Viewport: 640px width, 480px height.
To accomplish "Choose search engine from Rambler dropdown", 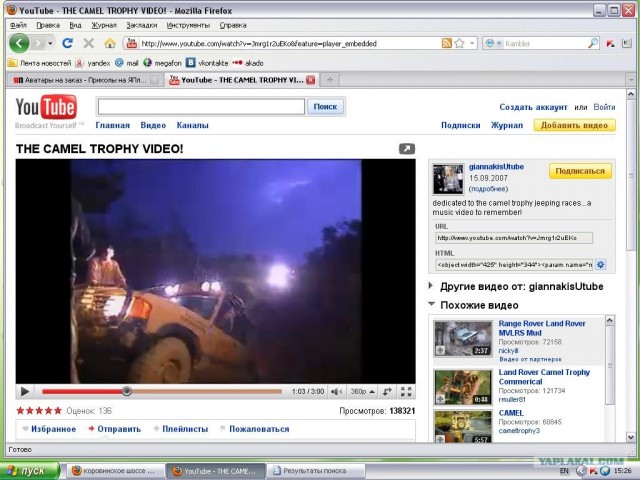I will coord(493,43).
